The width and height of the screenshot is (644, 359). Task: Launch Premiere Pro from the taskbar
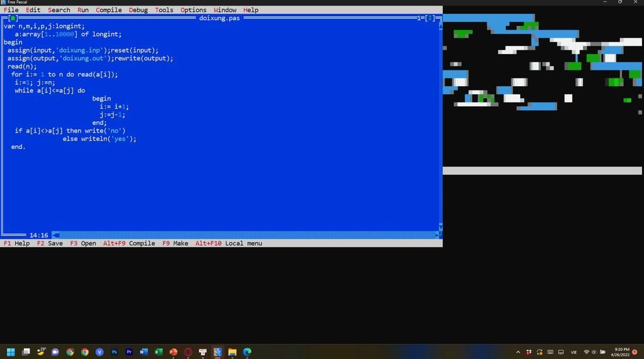(129, 352)
